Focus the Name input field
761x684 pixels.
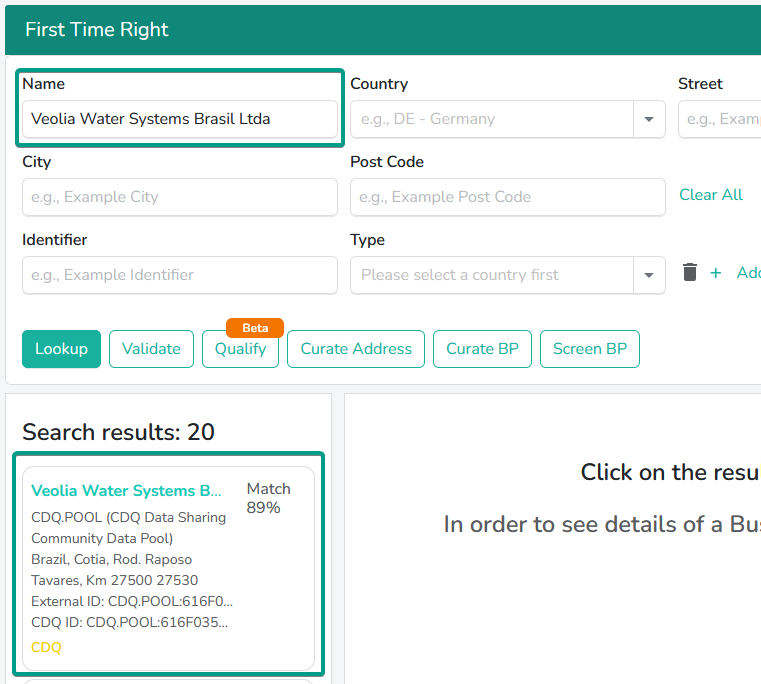point(180,119)
